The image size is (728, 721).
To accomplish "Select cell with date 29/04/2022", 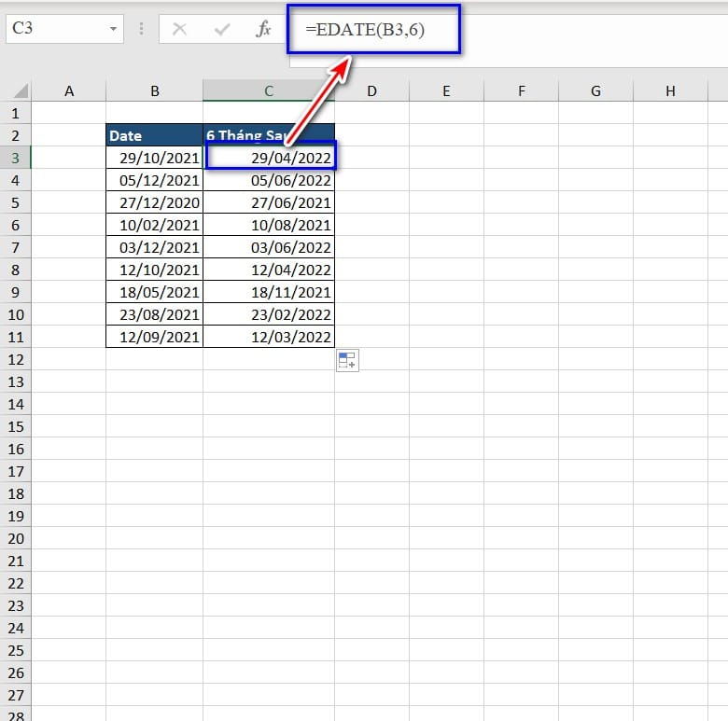I will 269,158.
